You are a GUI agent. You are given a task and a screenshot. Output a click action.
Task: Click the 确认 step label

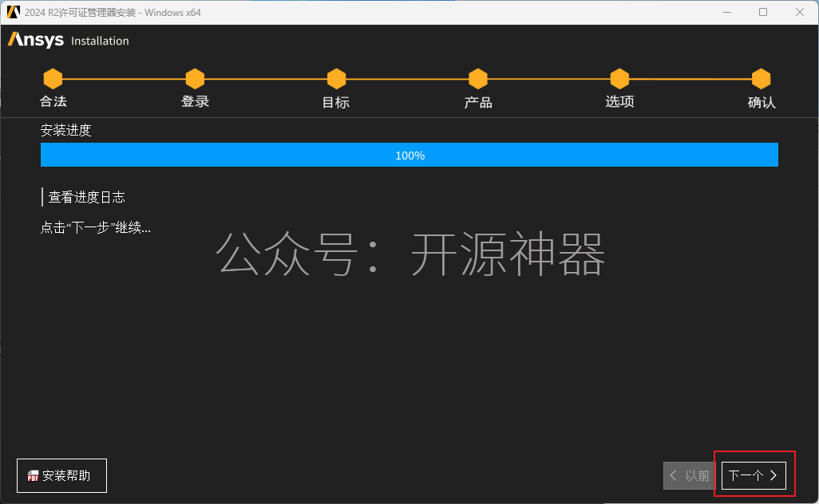click(x=762, y=102)
